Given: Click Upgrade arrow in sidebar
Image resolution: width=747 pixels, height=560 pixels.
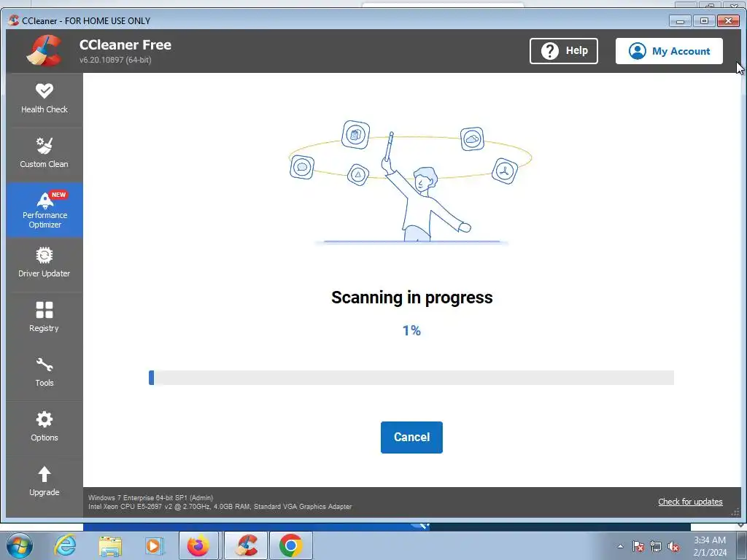Looking at the screenshot, I should (x=44, y=483).
